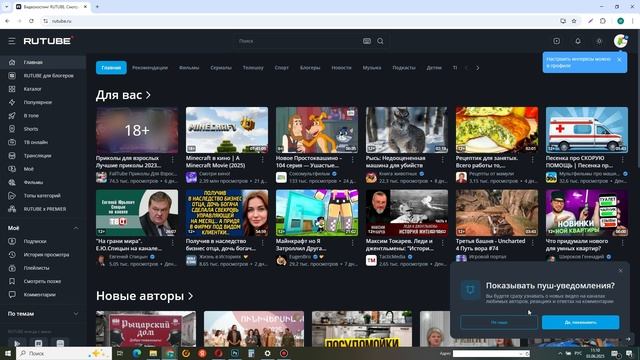Open Подписки in the sidebar
Viewport: 640px width, 360px height.
43,242
